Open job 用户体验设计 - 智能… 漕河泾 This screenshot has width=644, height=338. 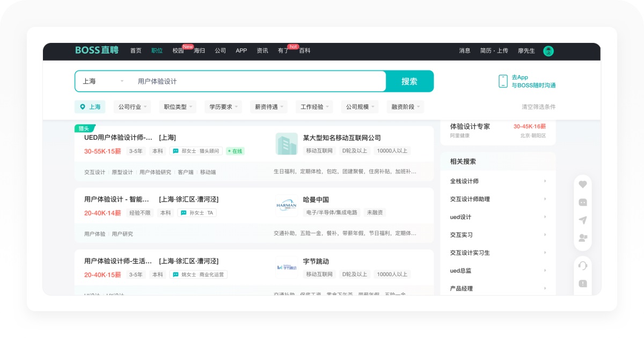(151, 199)
